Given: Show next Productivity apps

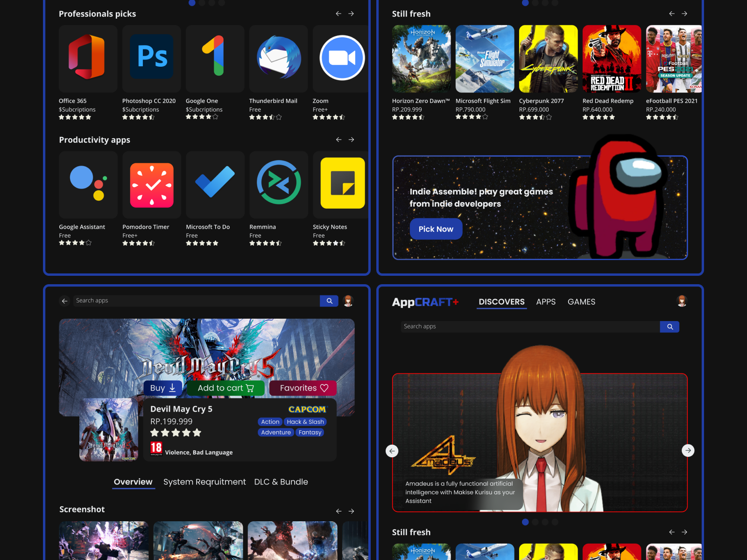Looking at the screenshot, I should 351,140.
